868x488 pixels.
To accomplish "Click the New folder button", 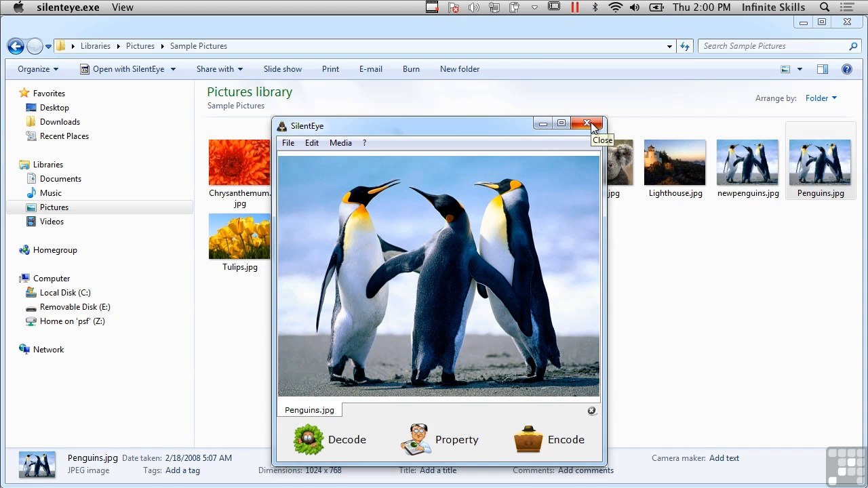I will 459,69.
